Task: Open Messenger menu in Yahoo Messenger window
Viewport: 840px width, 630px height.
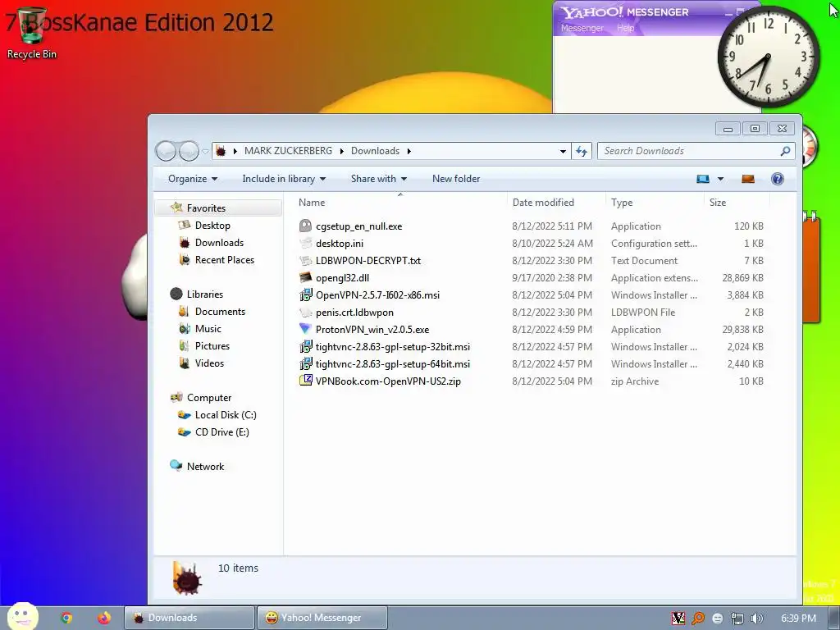Action: (582, 28)
